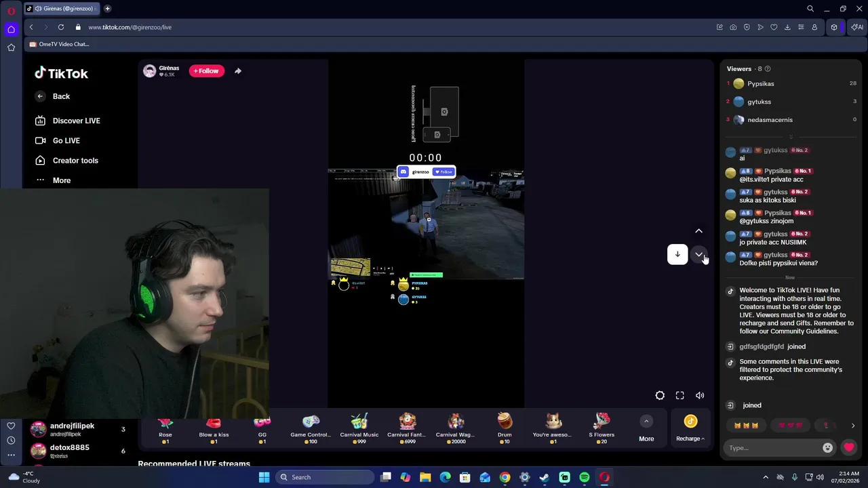Click the follow button on the in-stream overlay
Screen dimensions: 868x488
pyautogui.click(x=444, y=172)
